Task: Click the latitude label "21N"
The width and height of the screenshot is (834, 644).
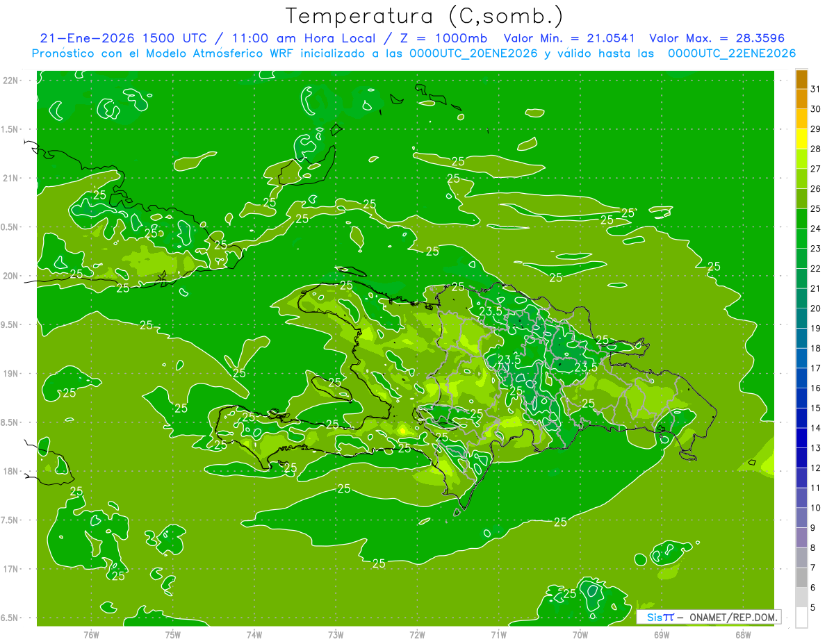Action: tap(12, 178)
